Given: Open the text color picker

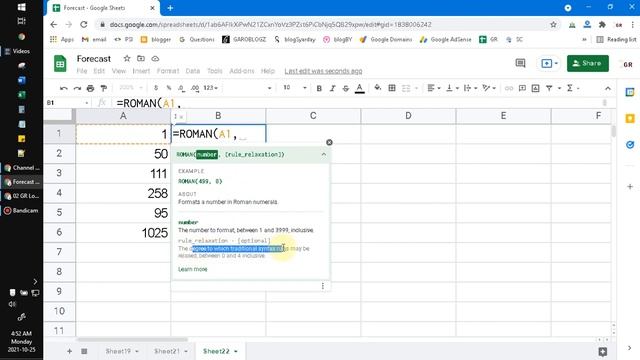Looking at the screenshot, I should coord(360,88).
